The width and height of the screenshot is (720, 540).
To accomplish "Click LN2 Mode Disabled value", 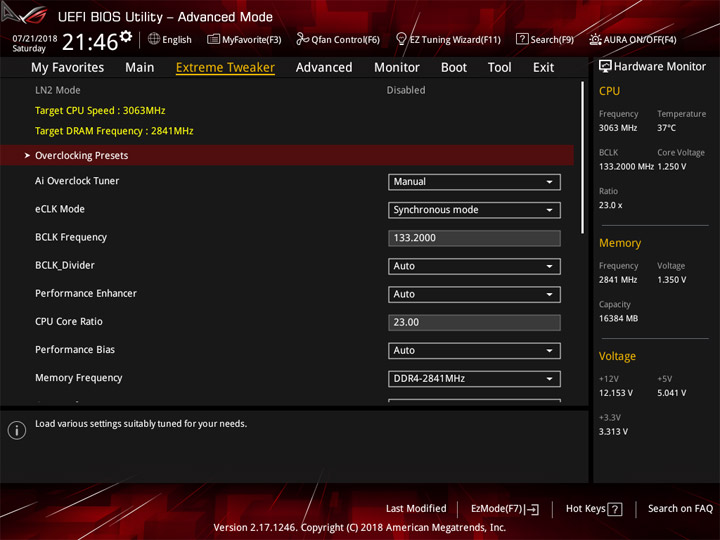I will coord(406,90).
